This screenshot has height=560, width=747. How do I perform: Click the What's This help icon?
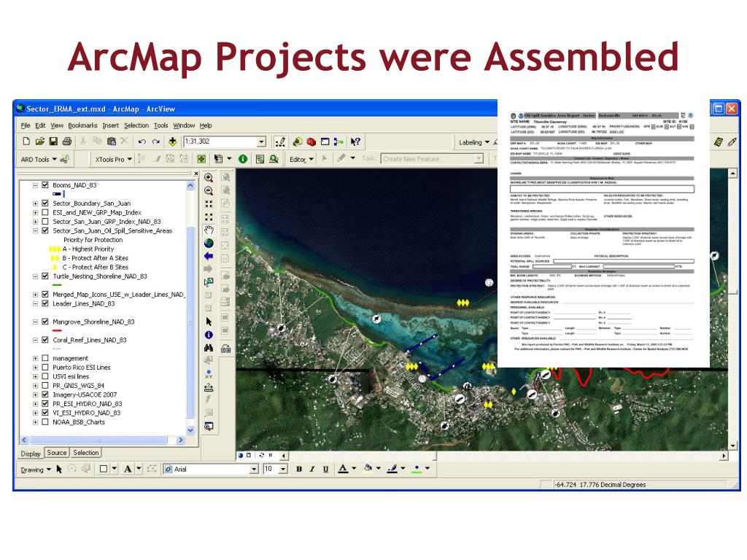(355, 142)
